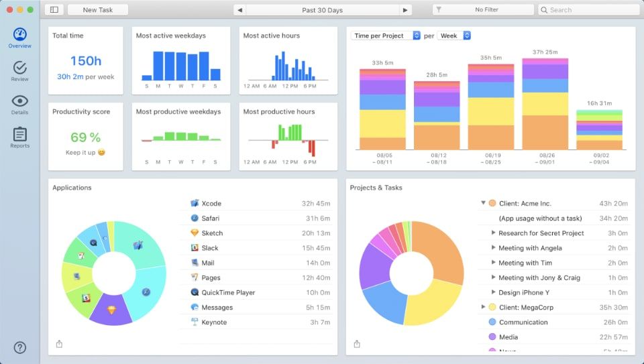Screen dimensions: 644x364
Task: Go to previous period with left arrow
Action: 240,10
